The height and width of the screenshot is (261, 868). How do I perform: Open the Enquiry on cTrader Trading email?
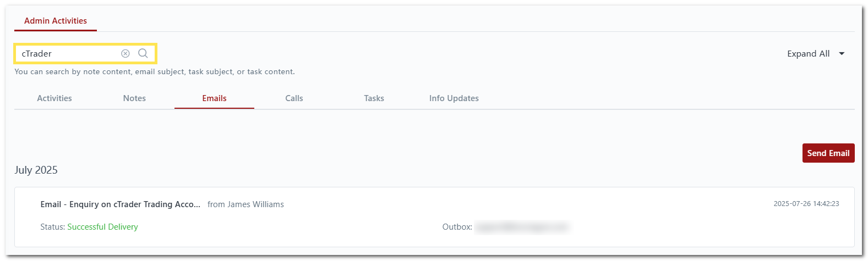tap(120, 204)
